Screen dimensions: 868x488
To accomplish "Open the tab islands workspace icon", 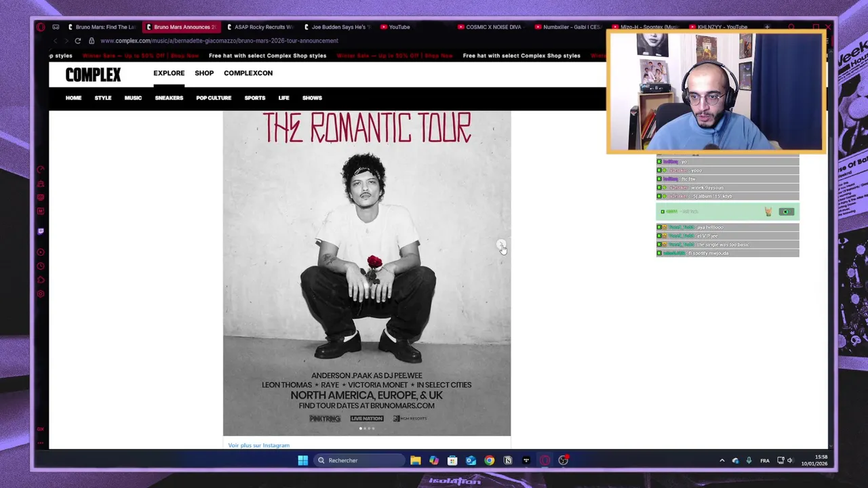I will pyautogui.click(x=56, y=27).
